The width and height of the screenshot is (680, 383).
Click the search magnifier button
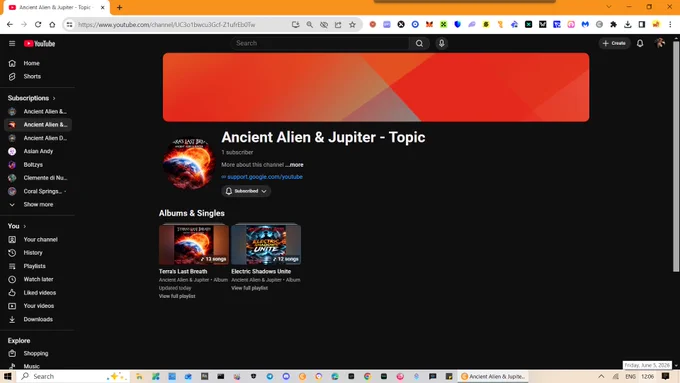(419, 43)
